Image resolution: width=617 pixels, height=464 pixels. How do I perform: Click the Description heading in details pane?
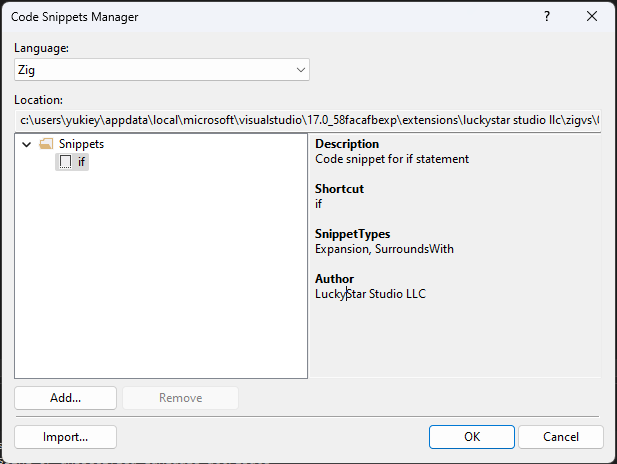click(x=347, y=144)
